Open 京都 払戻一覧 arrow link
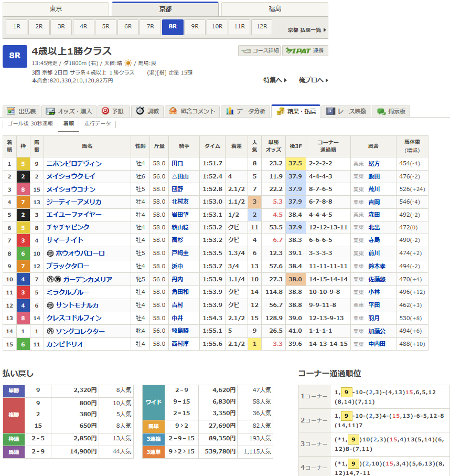The height and width of the screenshot is (476, 450). click(307, 30)
